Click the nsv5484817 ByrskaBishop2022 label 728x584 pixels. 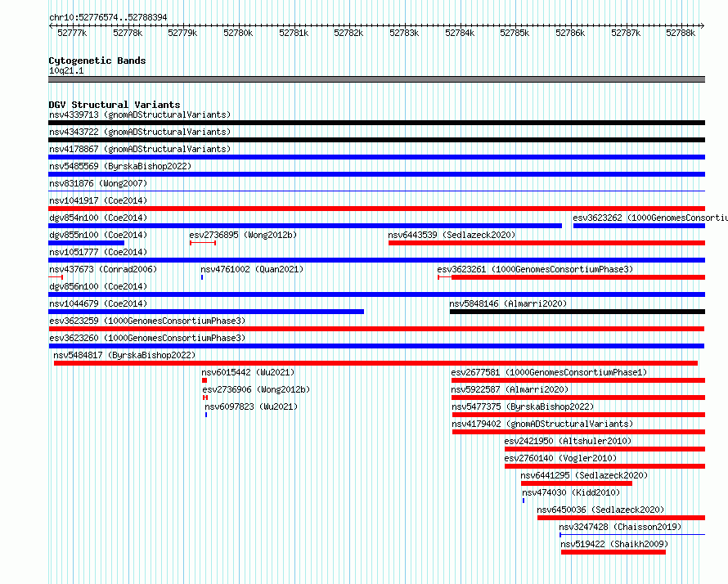tap(124, 355)
